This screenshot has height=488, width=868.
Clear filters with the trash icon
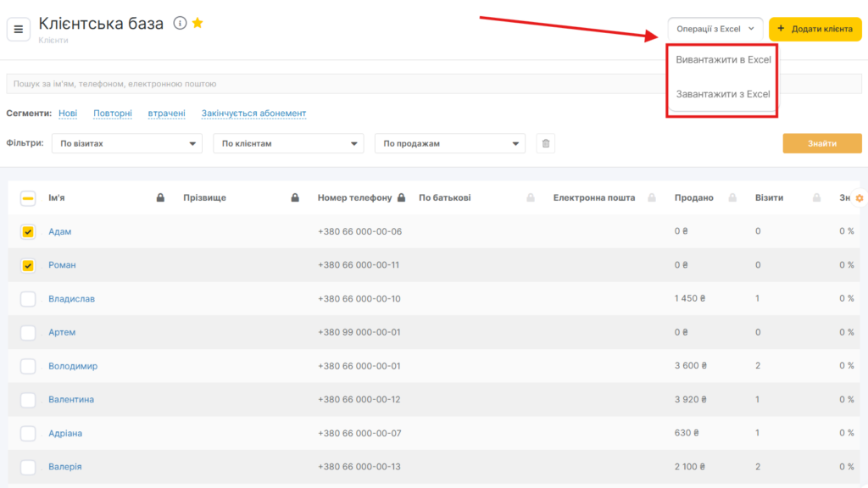(546, 144)
